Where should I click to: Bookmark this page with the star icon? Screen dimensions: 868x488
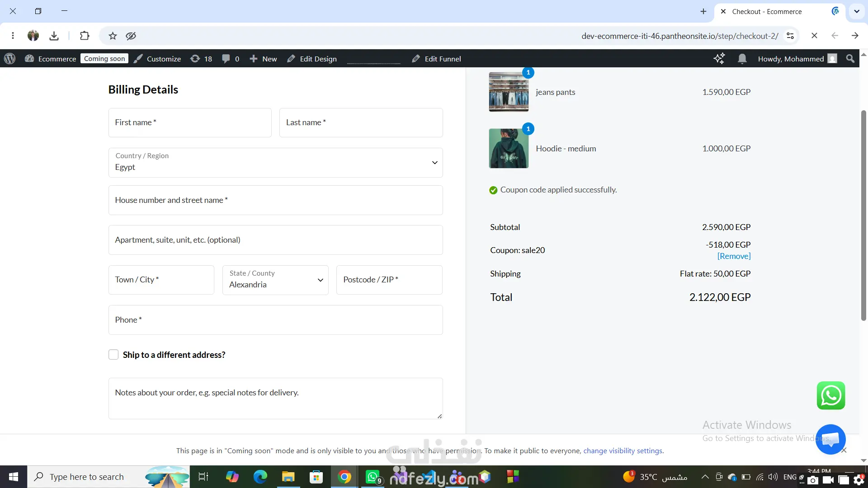(x=113, y=36)
